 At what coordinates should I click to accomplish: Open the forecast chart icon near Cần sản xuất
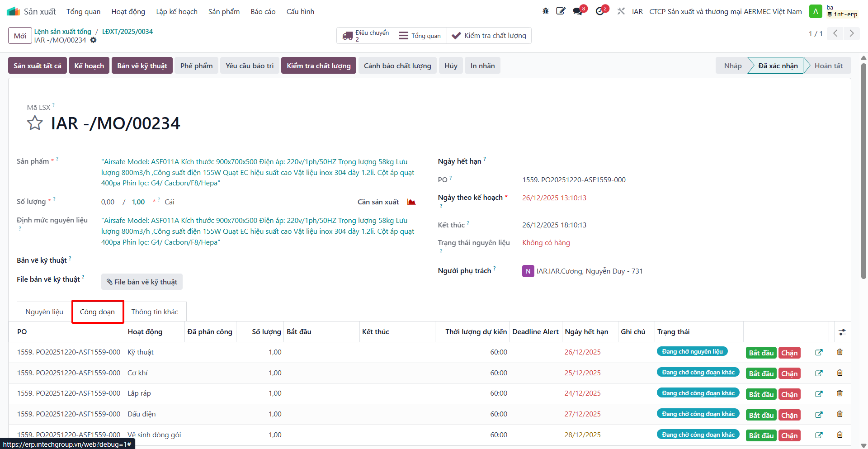point(411,202)
